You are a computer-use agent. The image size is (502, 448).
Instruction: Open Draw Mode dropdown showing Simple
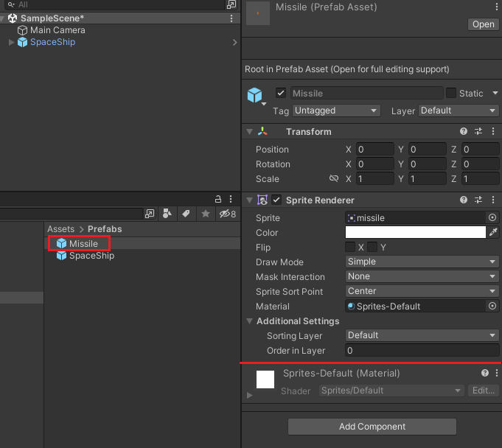click(x=422, y=262)
